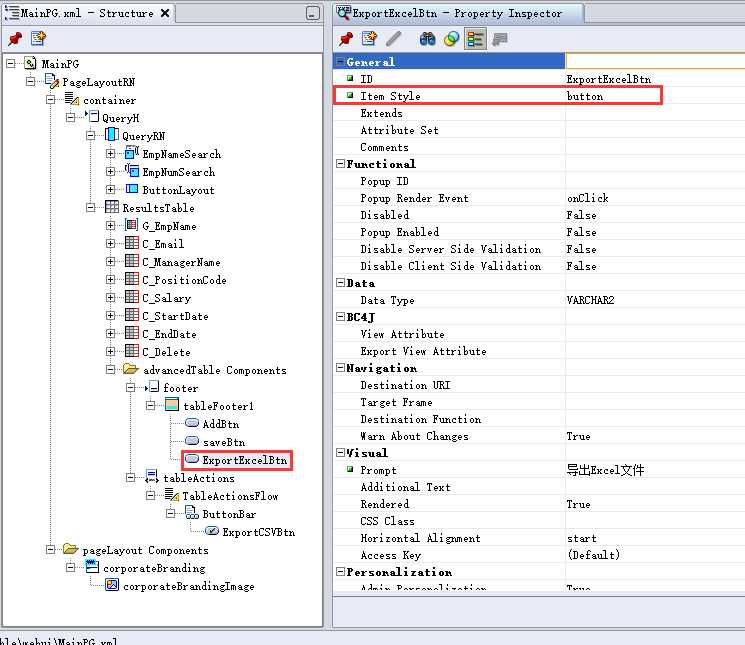Select the ExportCSVBtn icon

[212, 531]
